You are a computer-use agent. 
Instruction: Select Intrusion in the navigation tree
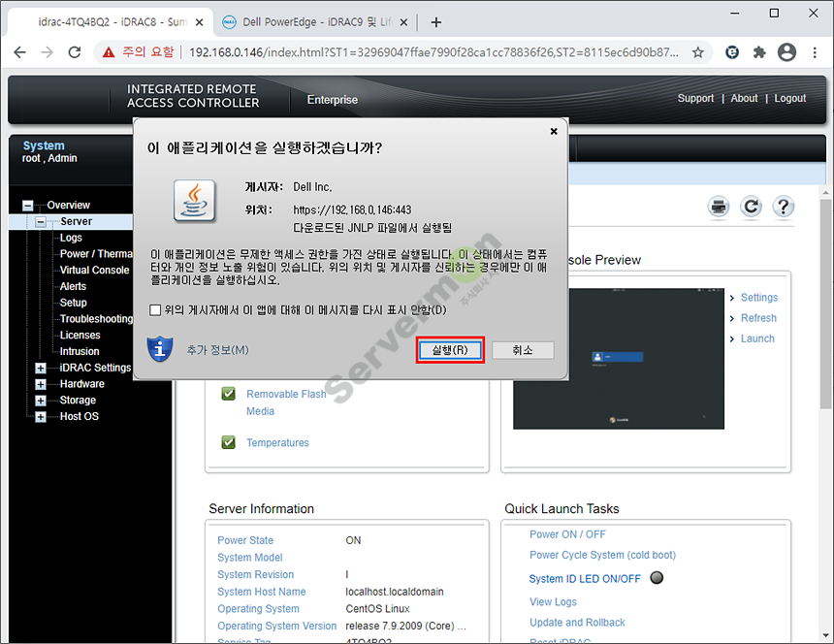80,351
